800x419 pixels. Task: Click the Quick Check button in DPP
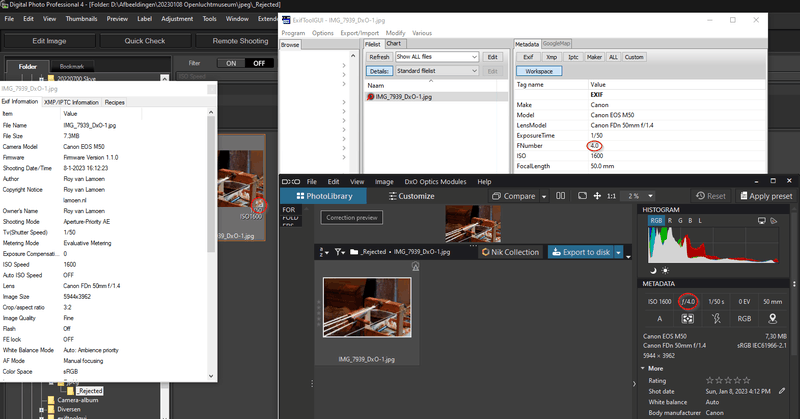pyautogui.click(x=145, y=41)
